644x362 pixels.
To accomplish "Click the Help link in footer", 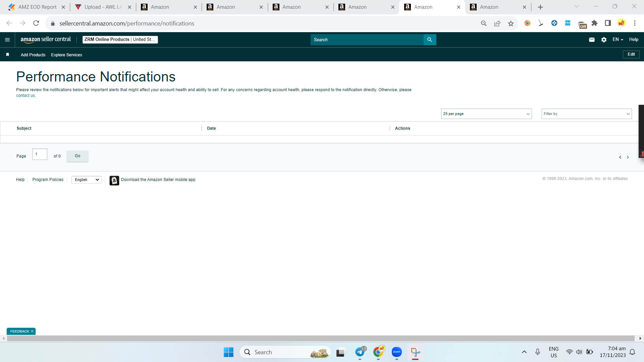I will point(20,180).
